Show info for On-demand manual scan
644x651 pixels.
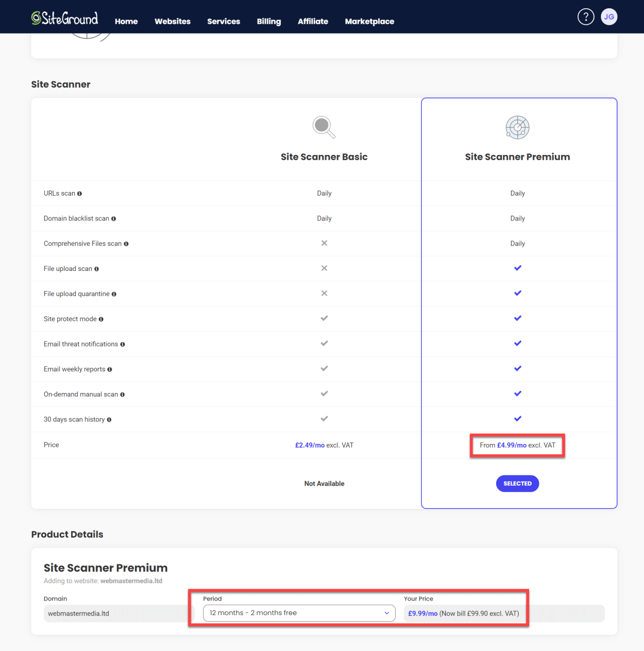coord(122,395)
